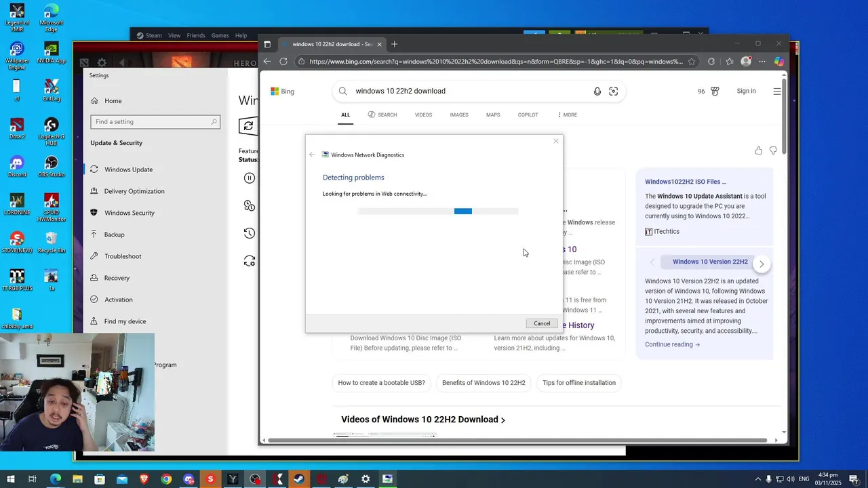This screenshot has width=868, height=488.
Task: Switch to the MAPS tab
Action: (493, 115)
